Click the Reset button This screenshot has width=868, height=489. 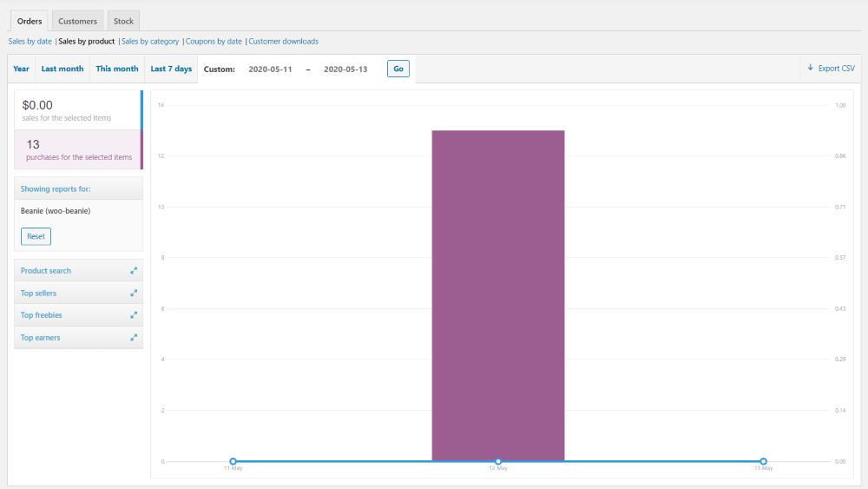[x=36, y=236]
